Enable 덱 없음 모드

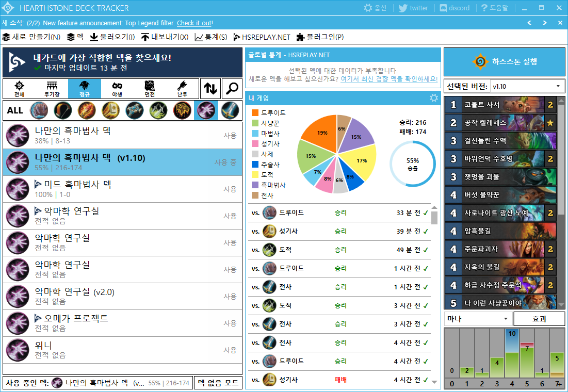[x=218, y=383]
